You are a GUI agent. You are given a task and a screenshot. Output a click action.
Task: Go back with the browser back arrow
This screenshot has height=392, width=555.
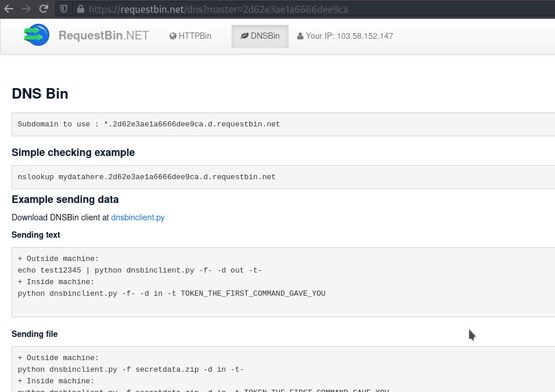click(x=9, y=9)
